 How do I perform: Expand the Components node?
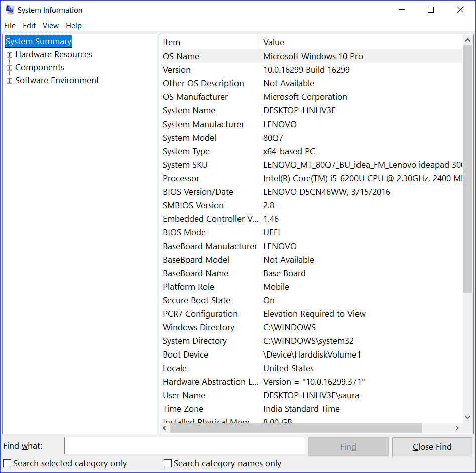pos(9,68)
